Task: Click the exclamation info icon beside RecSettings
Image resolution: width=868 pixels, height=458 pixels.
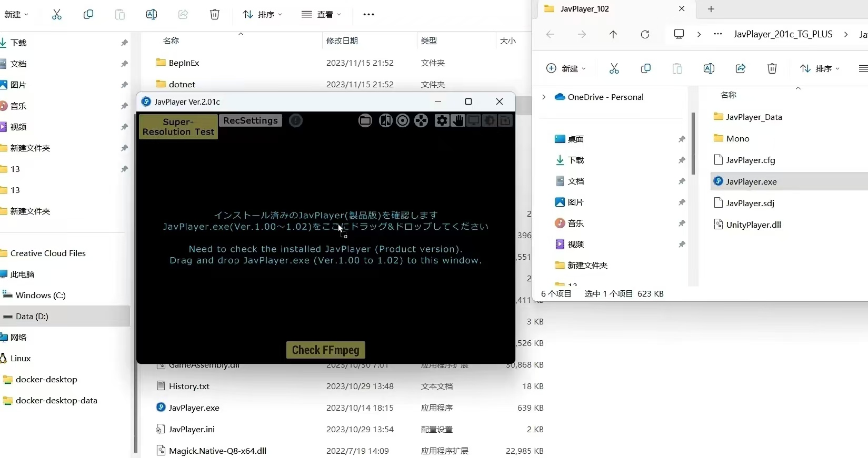Action: click(296, 121)
